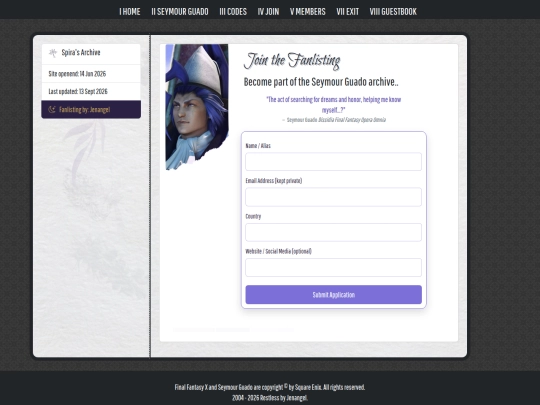
Task: Click the Name / Alias input field
Action: point(333,162)
